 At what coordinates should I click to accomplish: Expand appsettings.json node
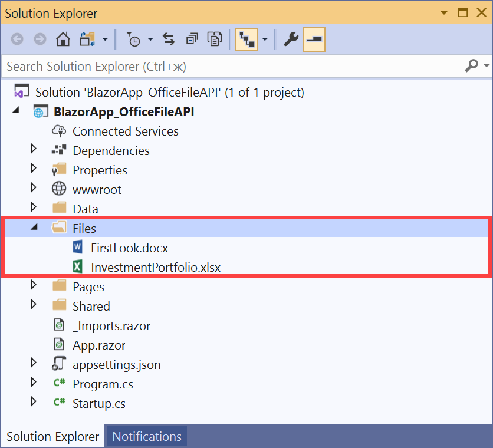[x=34, y=363]
